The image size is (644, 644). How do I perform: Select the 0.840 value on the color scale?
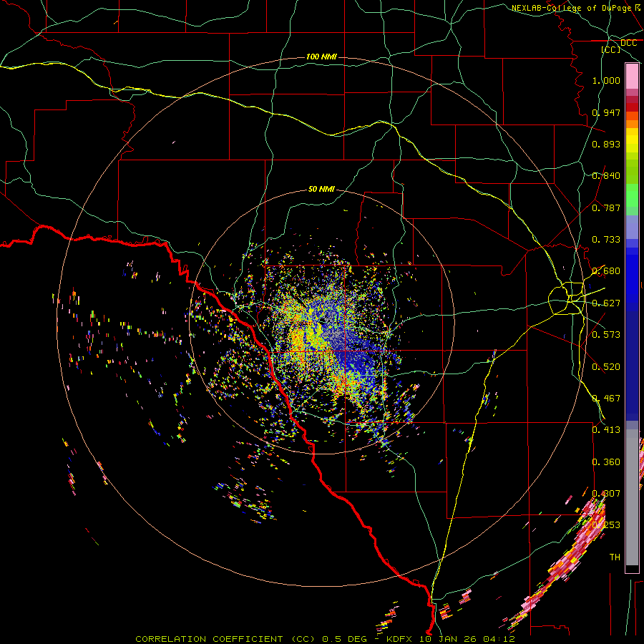click(606, 176)
